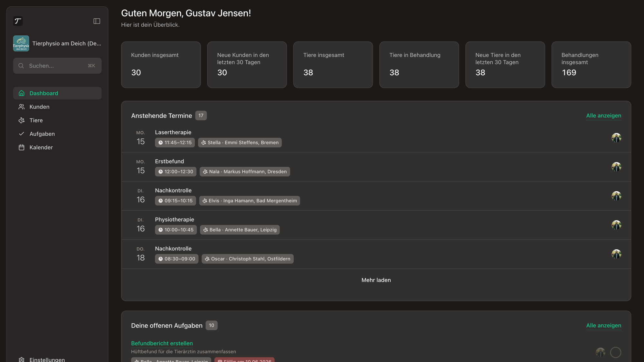Open the Nachkontrolle appointment on Do. 18
Image resolution: width=644 pixels, height=362 pixels.
click(376, 254)
